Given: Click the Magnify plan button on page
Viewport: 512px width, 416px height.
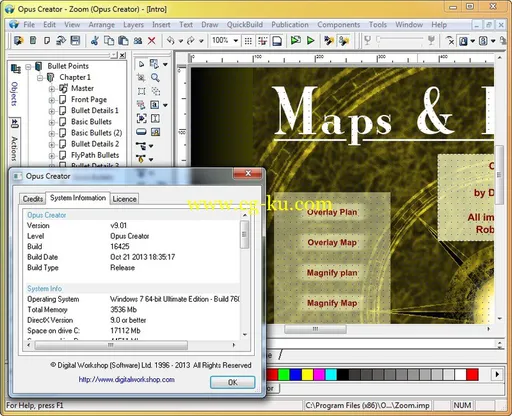Looking at the screenshot, I should point(332,273).
